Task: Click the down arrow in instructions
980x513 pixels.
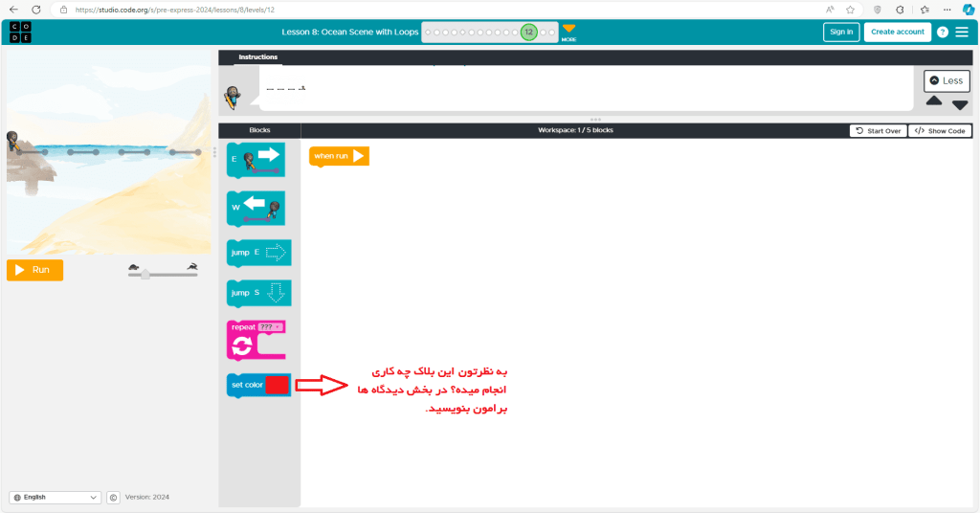Action: pos(960,105)
